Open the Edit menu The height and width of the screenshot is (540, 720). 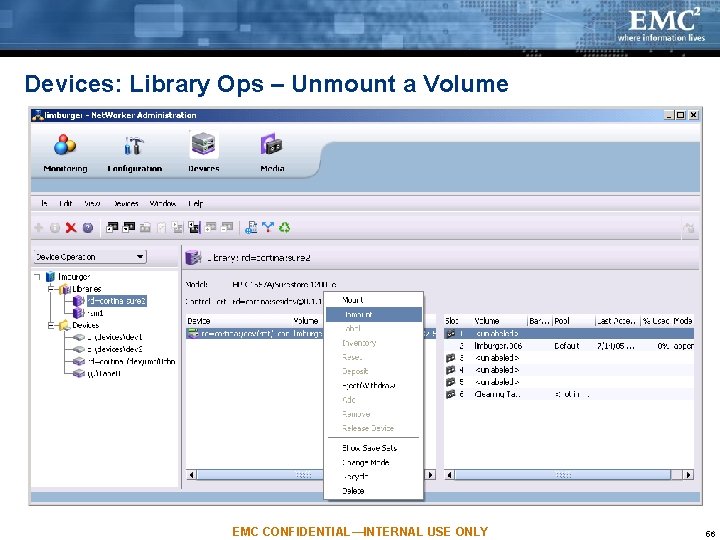click(x=65, y=203)
